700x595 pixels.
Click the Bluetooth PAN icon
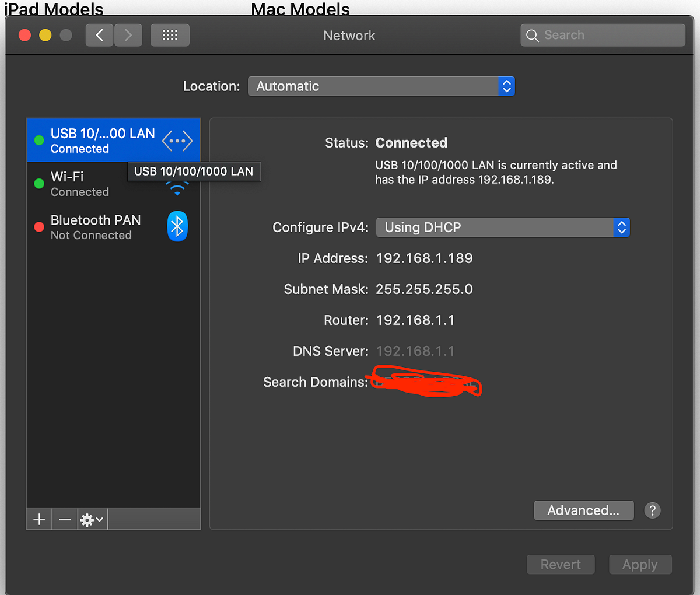pyautogui.click(x=177, y=226)
